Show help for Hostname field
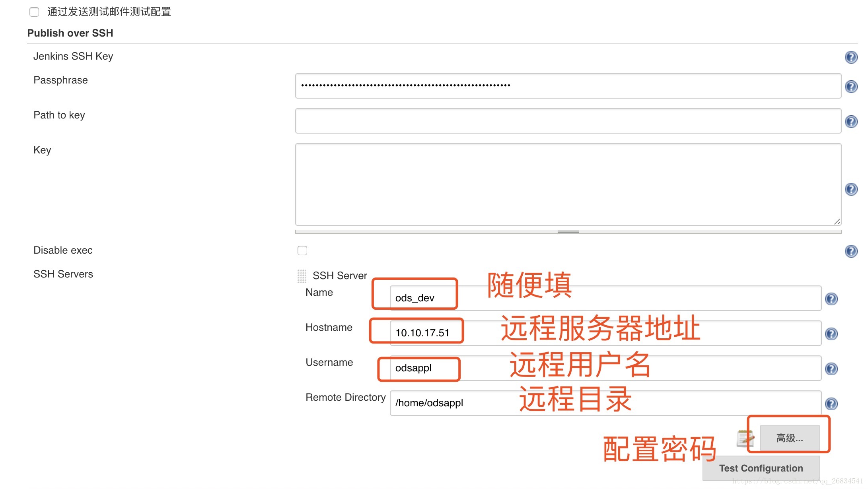This screenshot has width=868, height=489. coord(831,334)
